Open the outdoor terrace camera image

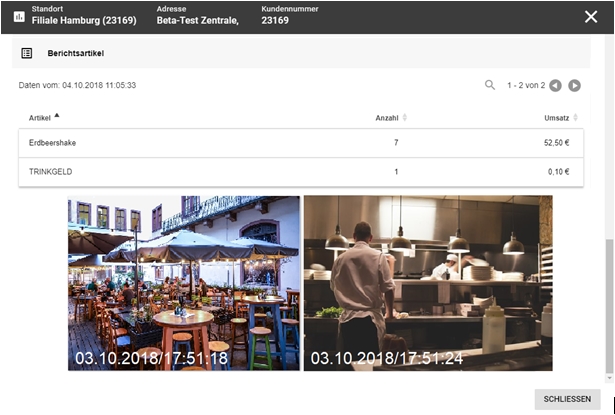pyautogui.click(x=183, y=282)
